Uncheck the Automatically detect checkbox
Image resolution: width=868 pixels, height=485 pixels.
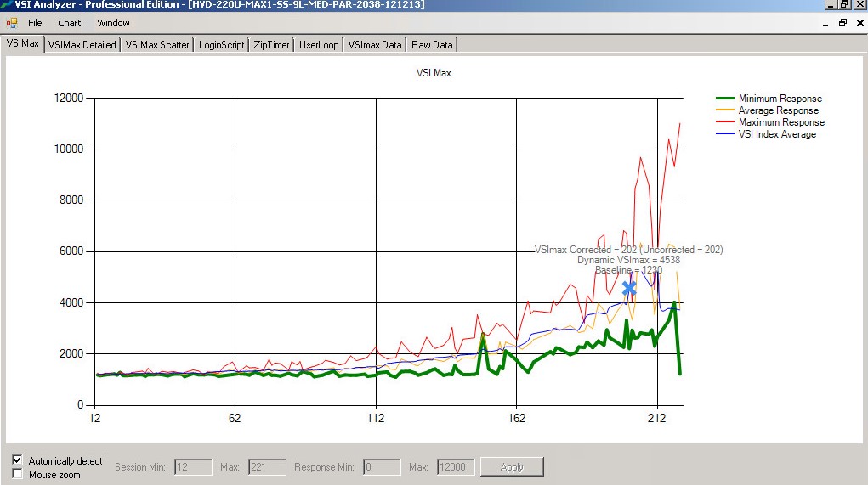click(18, 460)
